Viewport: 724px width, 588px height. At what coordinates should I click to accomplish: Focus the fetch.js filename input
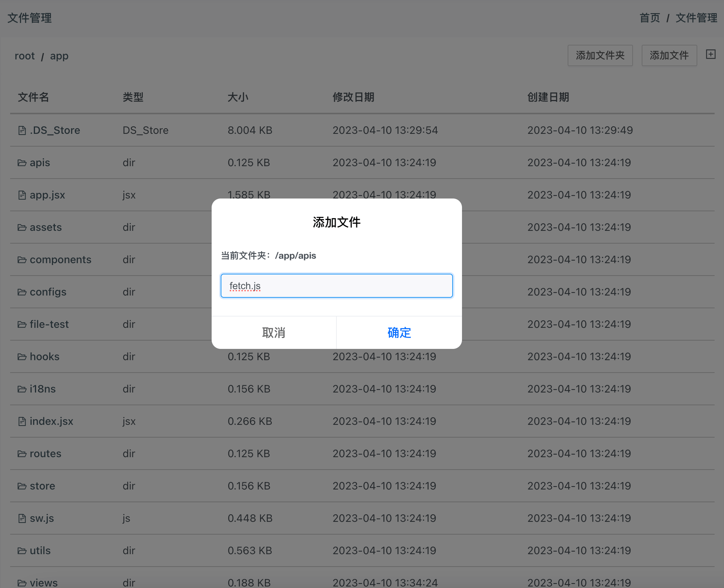(x=336, y=286)
